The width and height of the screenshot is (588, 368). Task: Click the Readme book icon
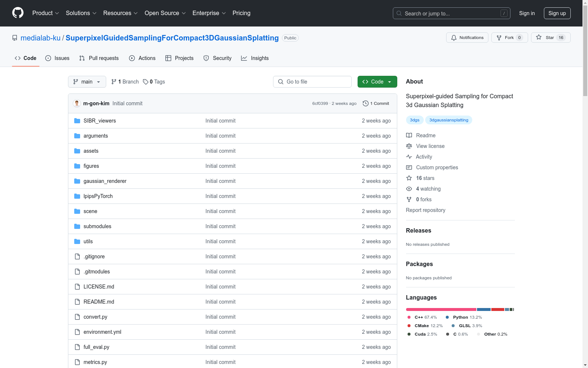(x=409, y=135)
